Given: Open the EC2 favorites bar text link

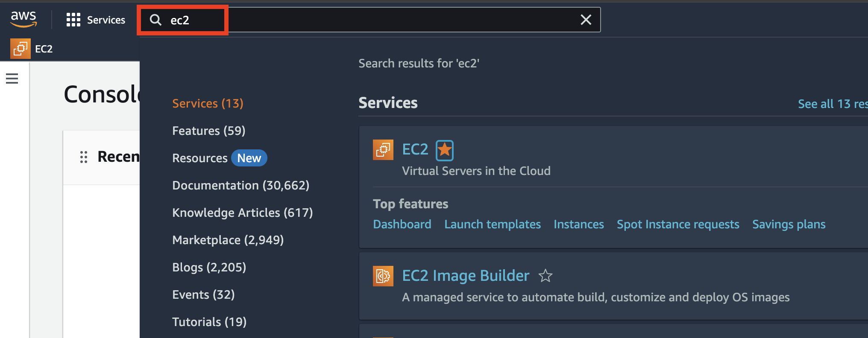Looking at the screenshot, I should 44,49.
